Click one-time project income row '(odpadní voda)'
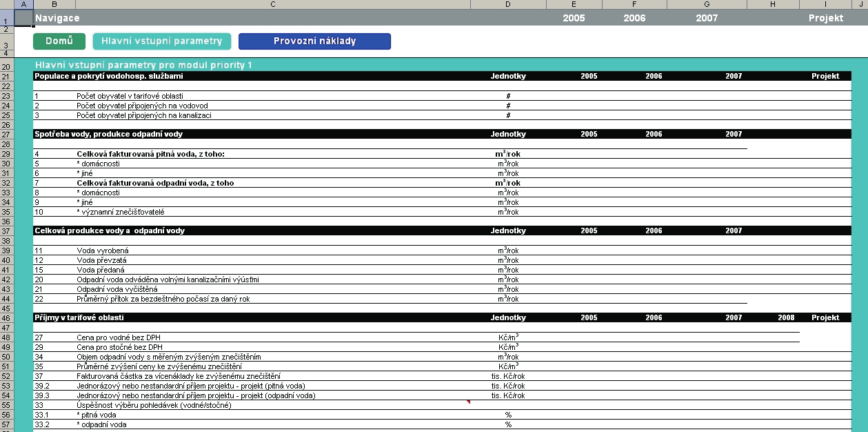Viewport: 868px width, 432px height. pyautogui.click(x=196, y=395)
